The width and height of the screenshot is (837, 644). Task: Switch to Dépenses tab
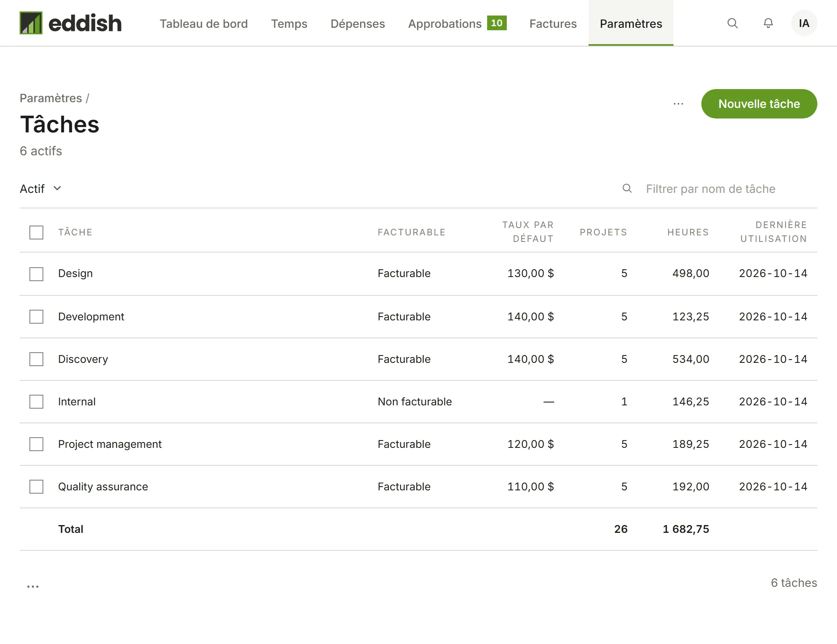tap(358, 24)
